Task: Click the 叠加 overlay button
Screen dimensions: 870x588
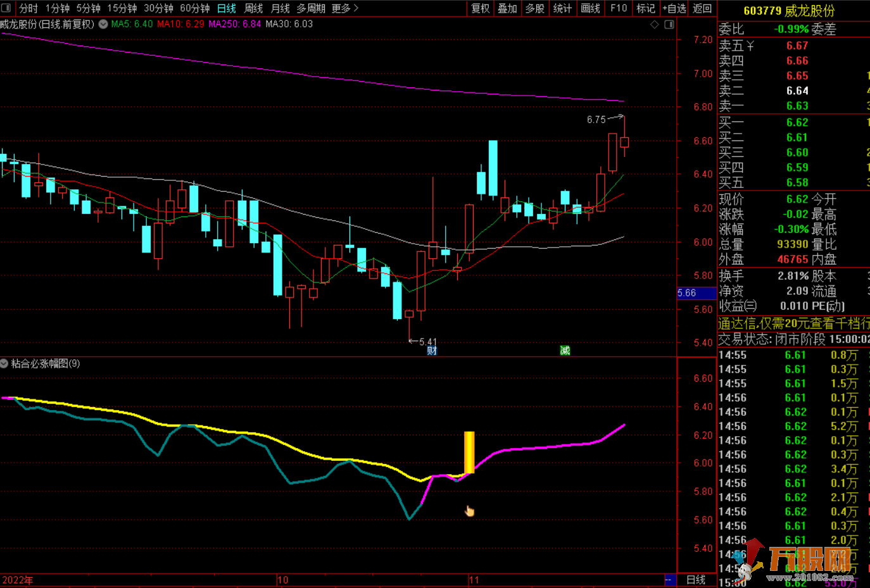Action: (x=508, y=8)
